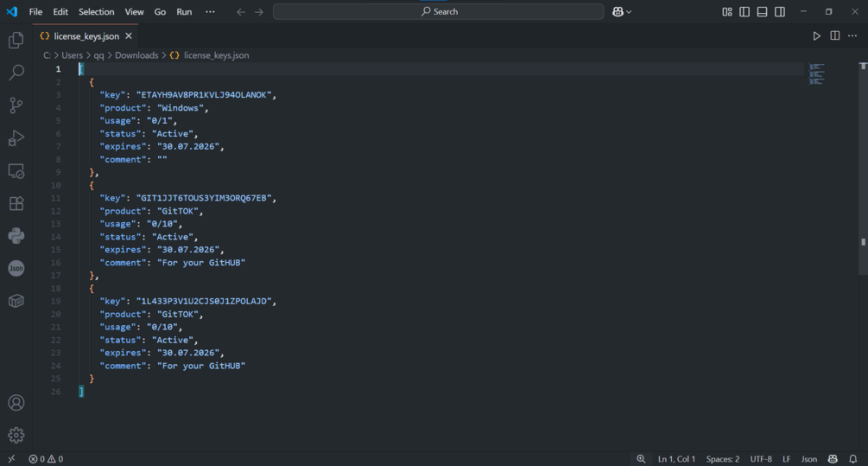
Task: Open Source Control view
Action: [x=16, y=105]
